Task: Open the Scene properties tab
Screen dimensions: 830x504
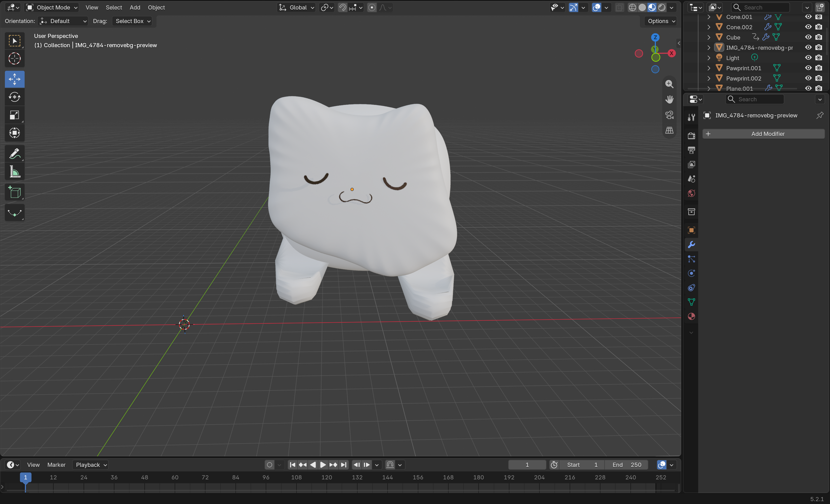Action: pyautogui.click(x=691, y=179)
